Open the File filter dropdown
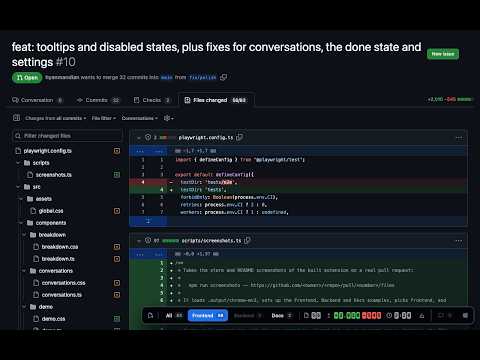This screenshot has width=480, height=360. tap(104, 118)
